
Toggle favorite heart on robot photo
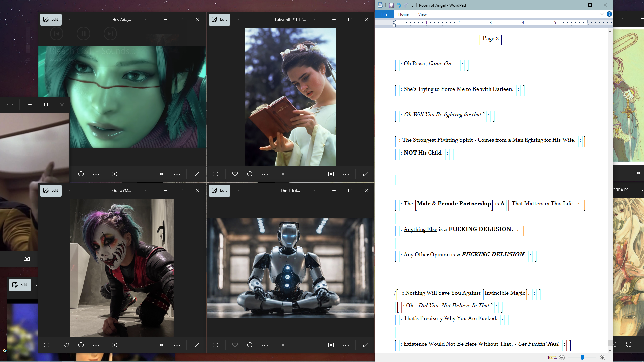click(x=235, y=345)
